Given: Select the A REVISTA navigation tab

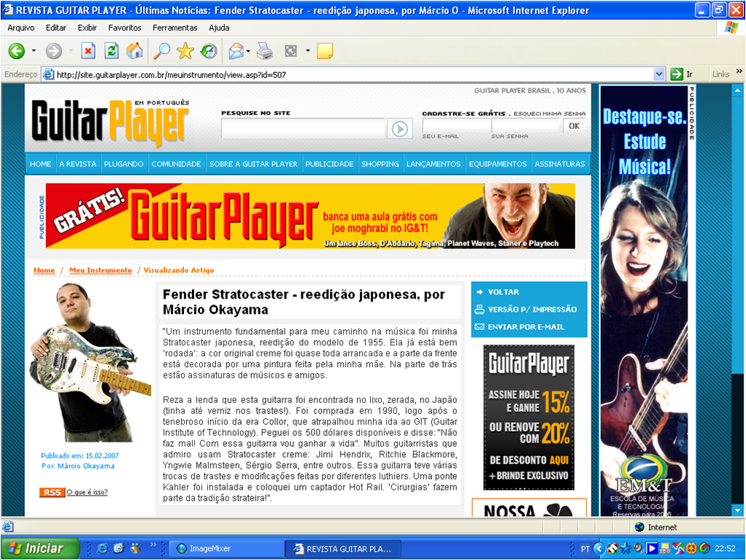Looking at the screenshot, I should [x=77, y=164].
